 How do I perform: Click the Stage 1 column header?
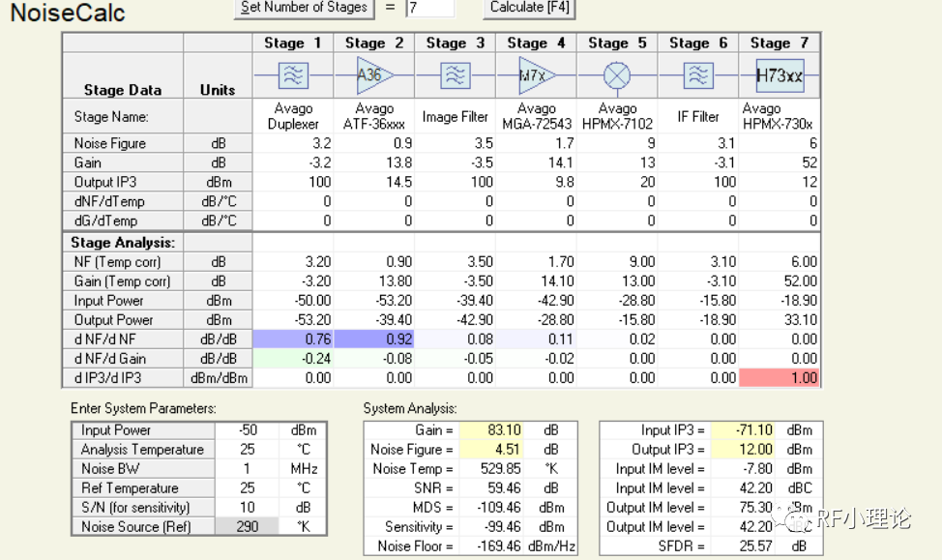[293, 43]
